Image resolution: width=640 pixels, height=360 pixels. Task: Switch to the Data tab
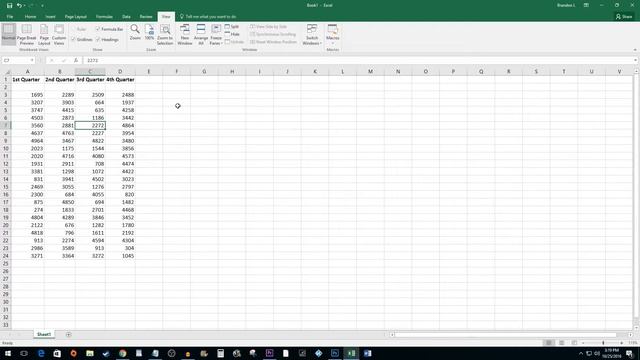[x=126, y=17]
